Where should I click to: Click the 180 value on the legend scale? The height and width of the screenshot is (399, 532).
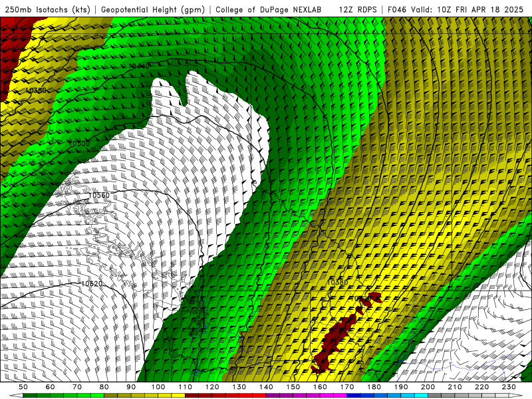(x=374, y=387)
